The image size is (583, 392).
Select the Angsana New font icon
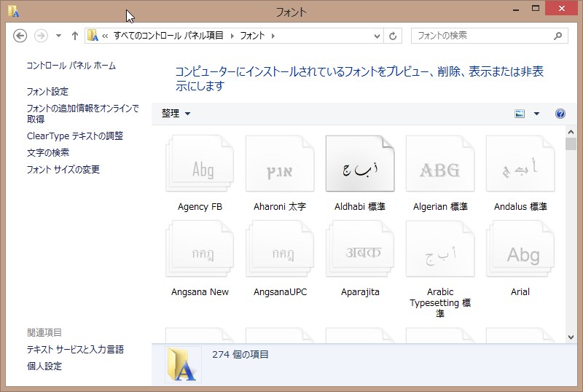click(x=200, y=248)
